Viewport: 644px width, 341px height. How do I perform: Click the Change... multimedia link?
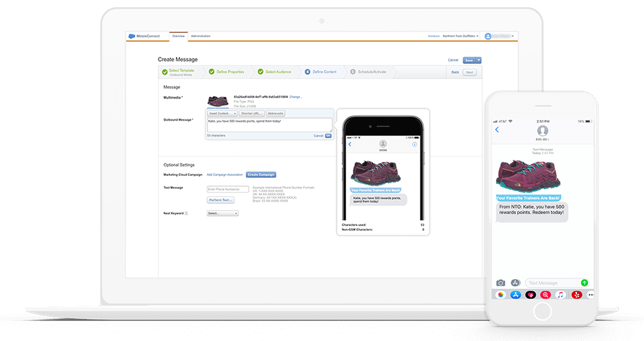pyautogui.click(x=296, y=97)
